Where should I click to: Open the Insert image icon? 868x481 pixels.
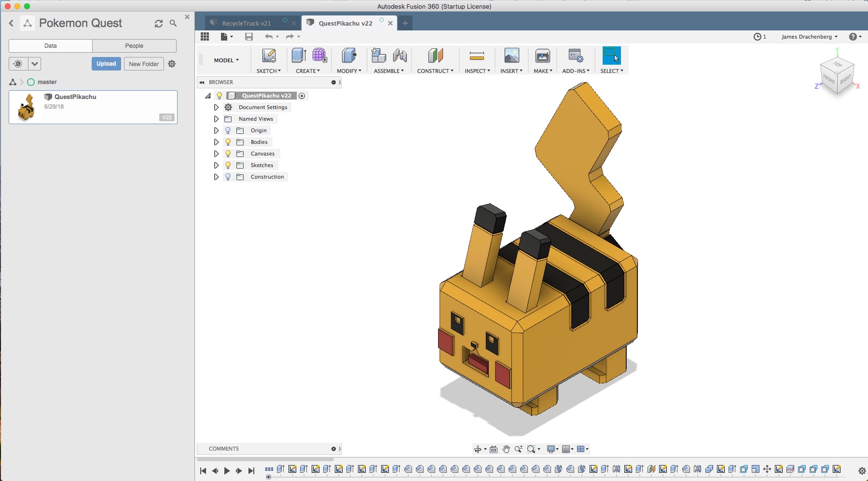click(x=511, y=56)
